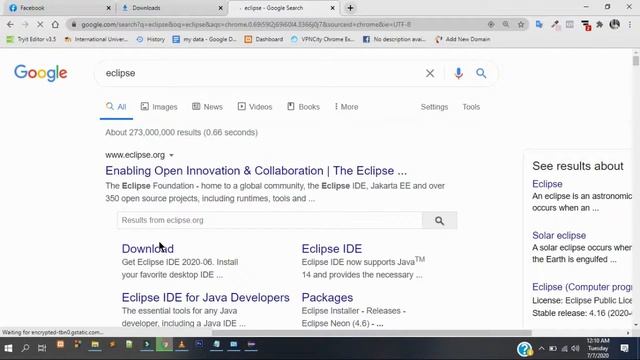
Task: Open Eclipse IDE for Java Developers link
Action: (x=206, y=298)
